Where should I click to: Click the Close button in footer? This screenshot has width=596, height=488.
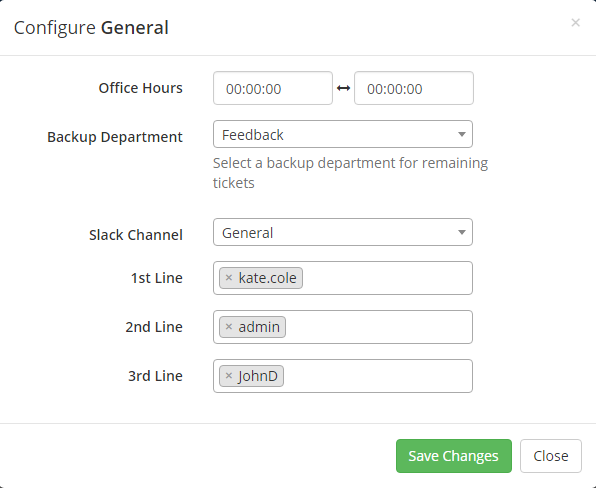[551, 456]
